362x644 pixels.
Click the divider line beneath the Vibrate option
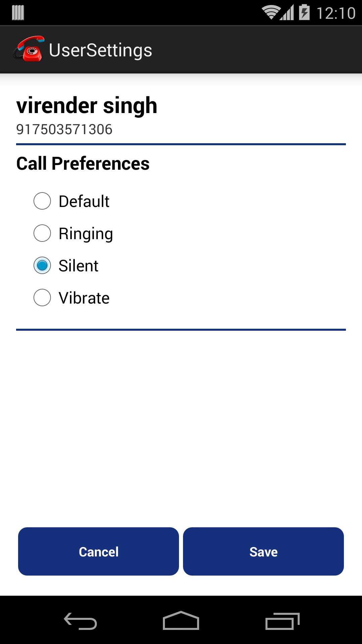[181, 330]
